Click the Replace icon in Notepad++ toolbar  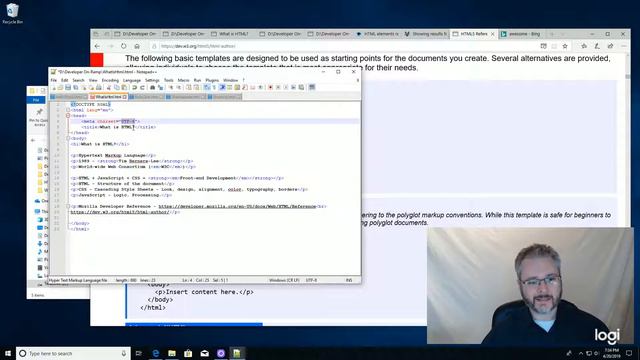pyautogui.click(x=161, y=87)
